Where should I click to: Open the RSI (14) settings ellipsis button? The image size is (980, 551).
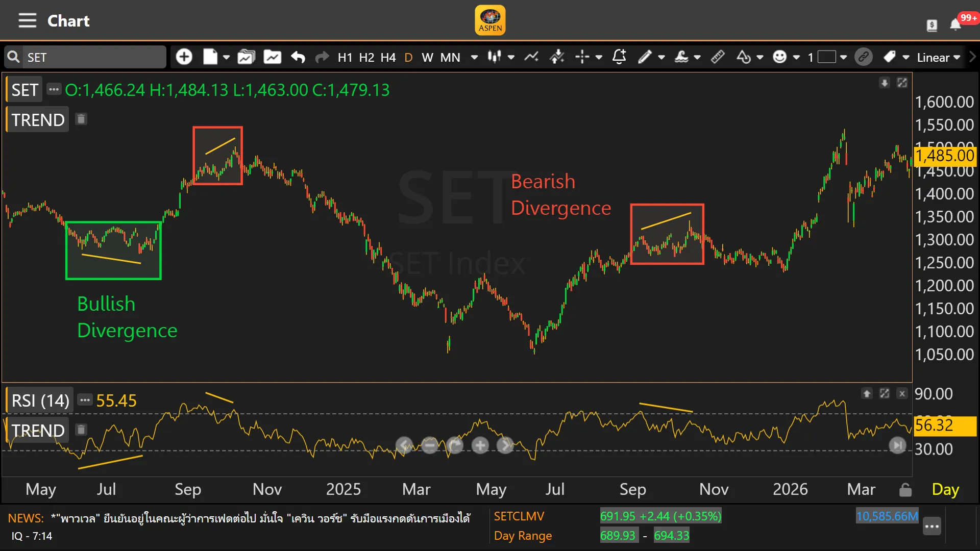click(x=85, y=400)
